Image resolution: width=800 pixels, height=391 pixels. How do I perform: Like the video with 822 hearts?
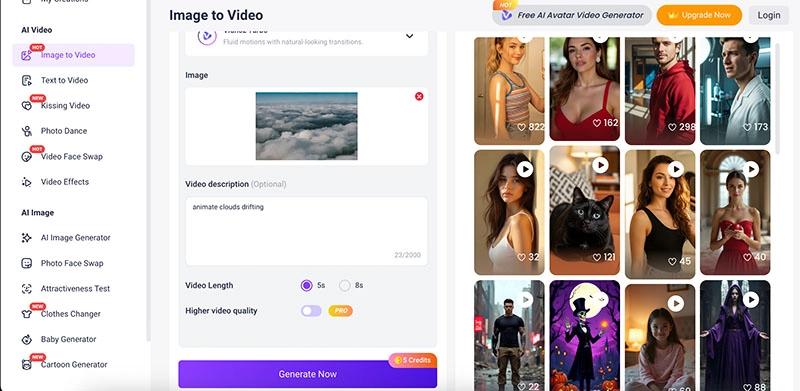521,127
